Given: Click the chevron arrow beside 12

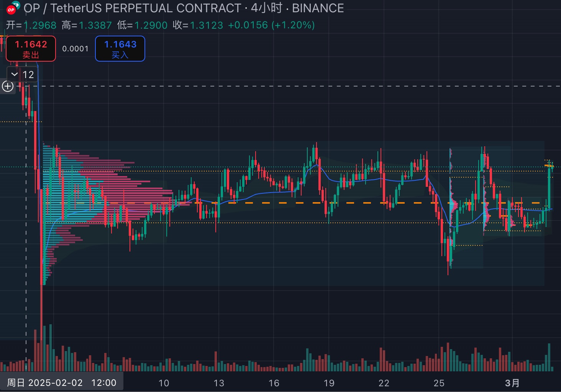Looking at the screenshot, I should pyautogui.click(x=15, y=74).
